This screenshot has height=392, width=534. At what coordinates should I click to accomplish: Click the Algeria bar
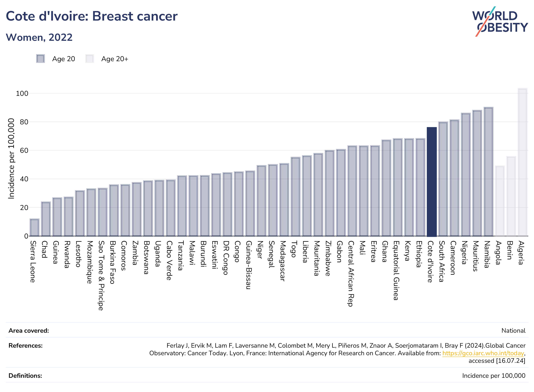tap(523, 162)
